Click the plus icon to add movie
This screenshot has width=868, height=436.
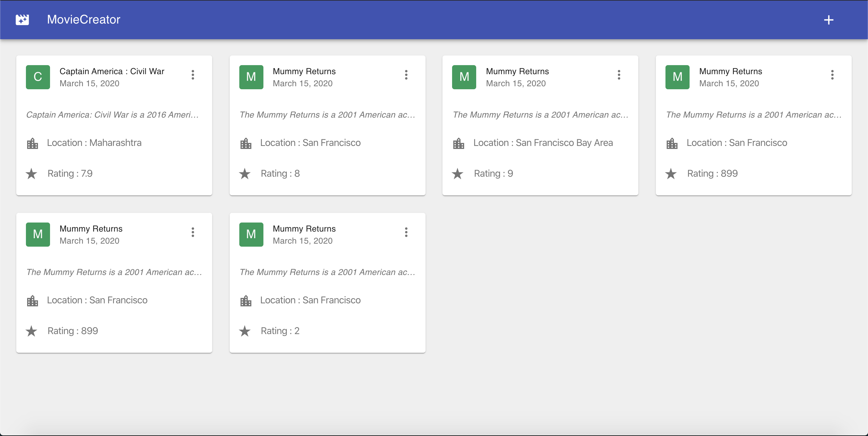point(829,20)
